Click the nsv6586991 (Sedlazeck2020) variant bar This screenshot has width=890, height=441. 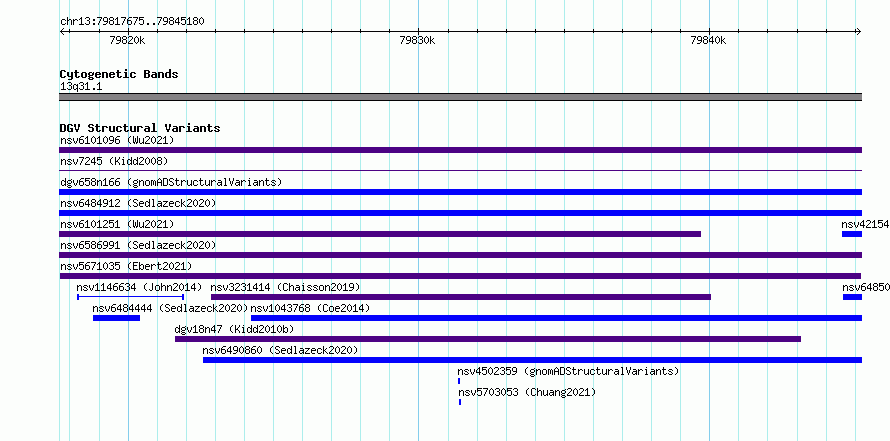(460, 255)
